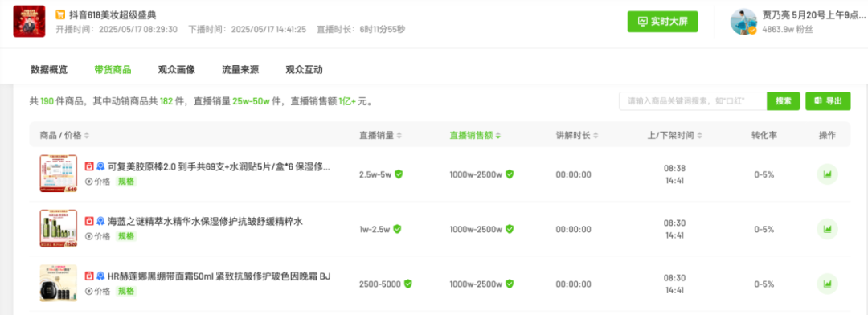Open the 实时大屏 live dashboard

coord(662,22)
